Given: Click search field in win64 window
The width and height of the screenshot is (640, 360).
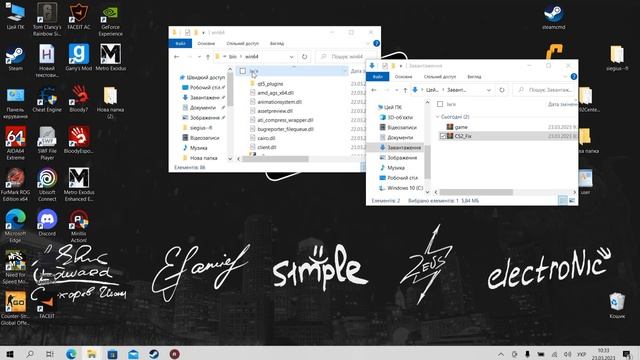Looking at the screenshot, I should [x=347, y=57].
